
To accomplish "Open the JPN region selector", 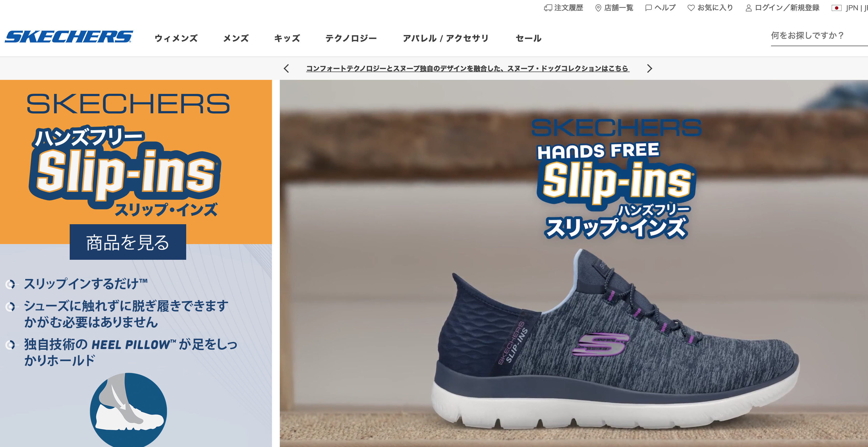I will pyautogui.click(x=852, y=8).
